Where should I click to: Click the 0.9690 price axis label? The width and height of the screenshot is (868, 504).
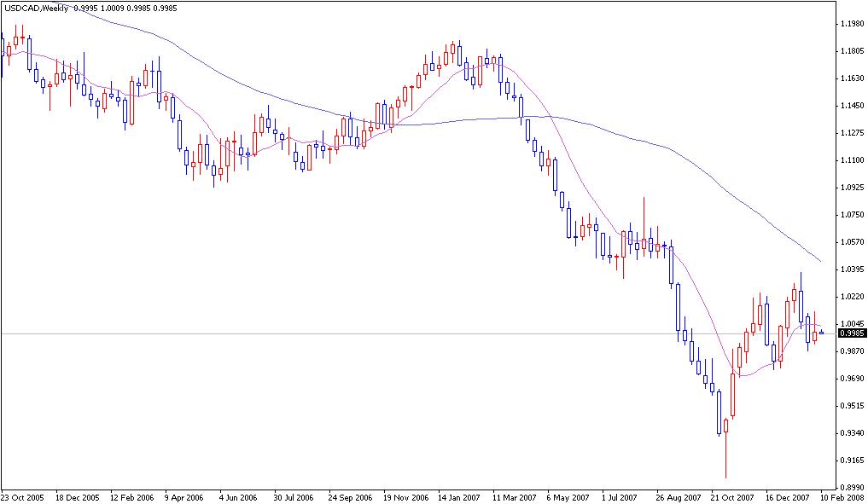click(853, 378)
